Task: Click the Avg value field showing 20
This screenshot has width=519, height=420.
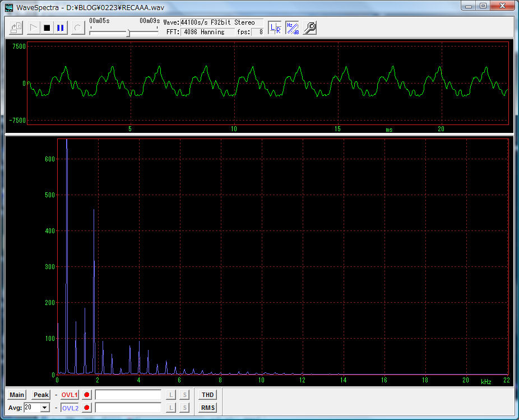Action: 32,408
